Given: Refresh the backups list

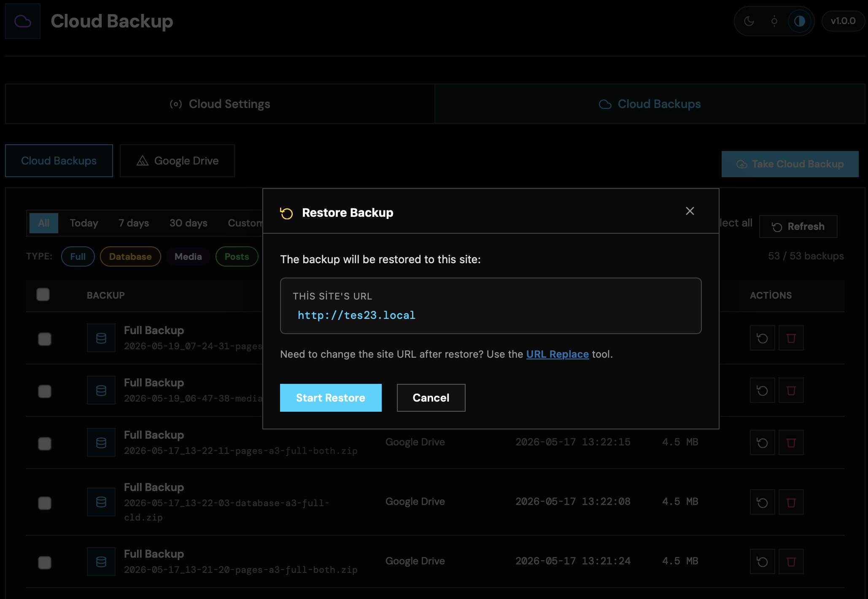Looking at the screenshot, I should coord(798,227).
